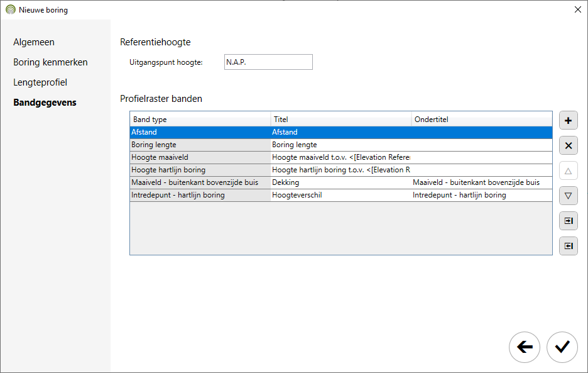Sort by Titel column header
Image resolution: width=588 pixels, height=373 pixels.
[x=341, y=120]
